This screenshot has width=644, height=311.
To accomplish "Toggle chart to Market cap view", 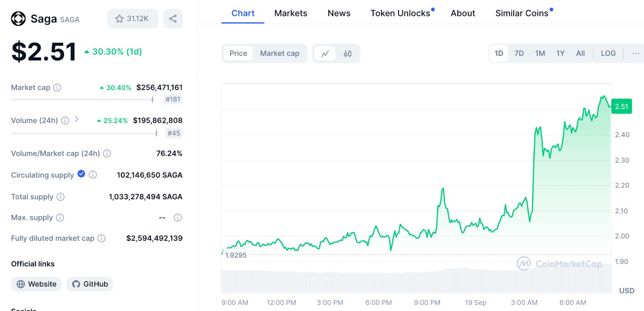I will (279, 54).
